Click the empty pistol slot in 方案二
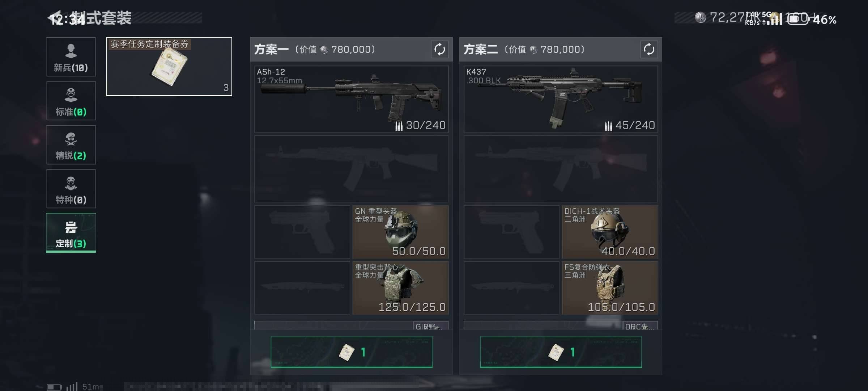The height and width of the screenshot is (391, 868). [x=511, y=232]
